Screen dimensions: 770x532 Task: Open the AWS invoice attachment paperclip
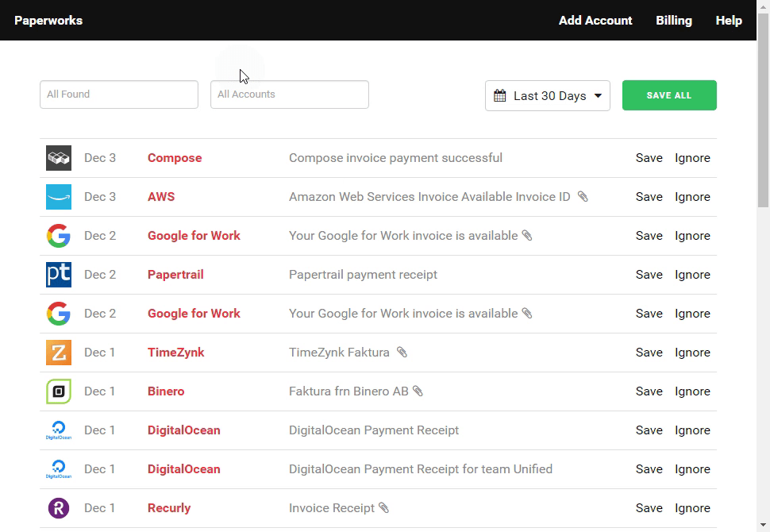point(583,196)
